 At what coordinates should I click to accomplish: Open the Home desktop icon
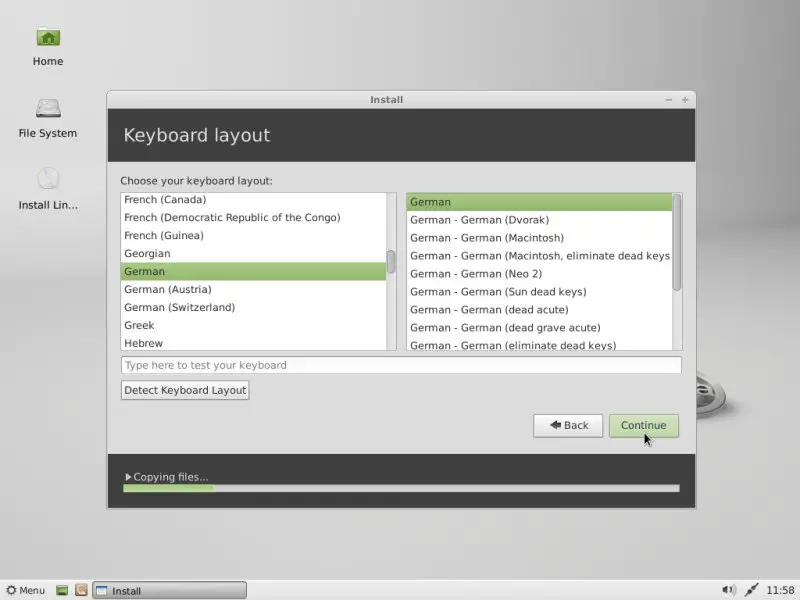point(48,46)
